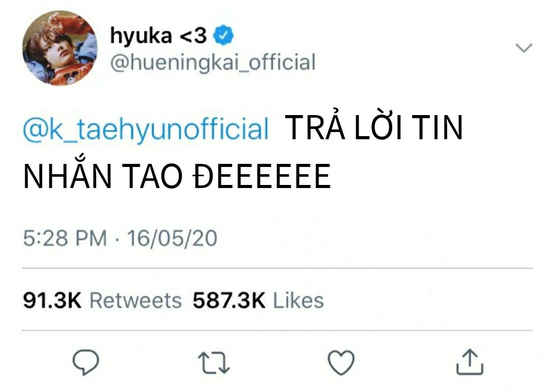The width and height of the screenshot is (555, 392).
Task: Open the @hueningkai_official handle
Action: 212,63
